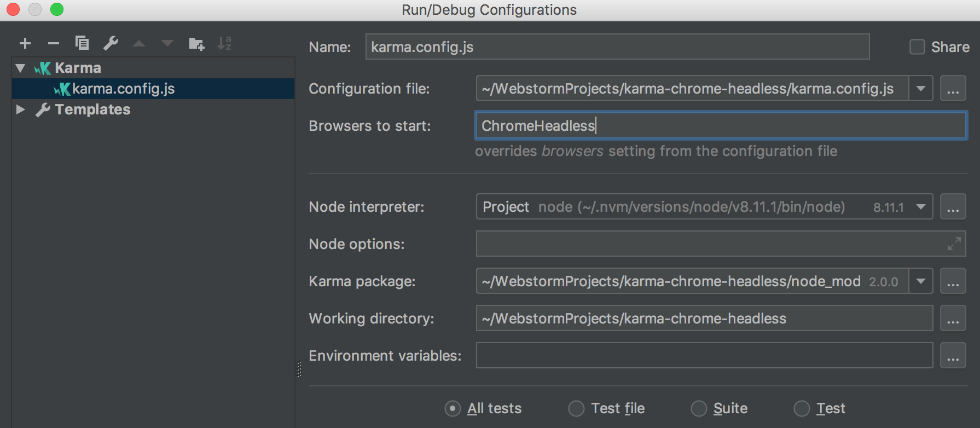Move configuration down with the arrow icon
980x428 pixels.
click(x=167, y=43)
